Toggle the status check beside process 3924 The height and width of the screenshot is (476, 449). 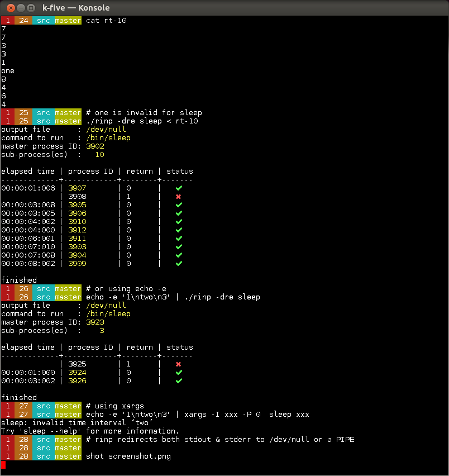click(178, 372)
